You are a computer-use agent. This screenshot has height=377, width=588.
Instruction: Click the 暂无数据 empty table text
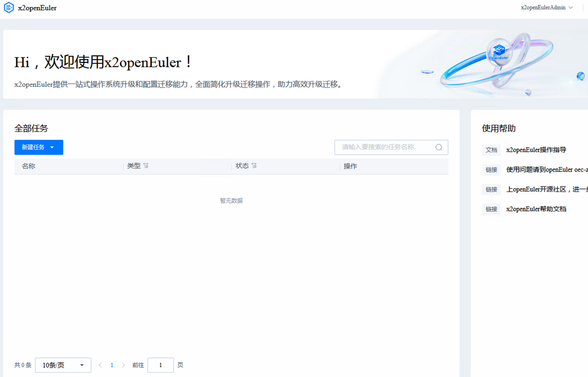231,201
